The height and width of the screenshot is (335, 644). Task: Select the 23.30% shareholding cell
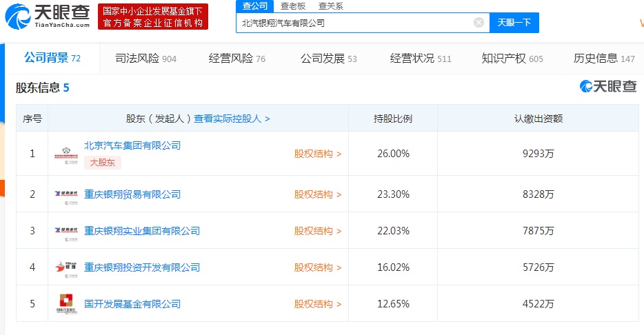[x=393, y=194]
